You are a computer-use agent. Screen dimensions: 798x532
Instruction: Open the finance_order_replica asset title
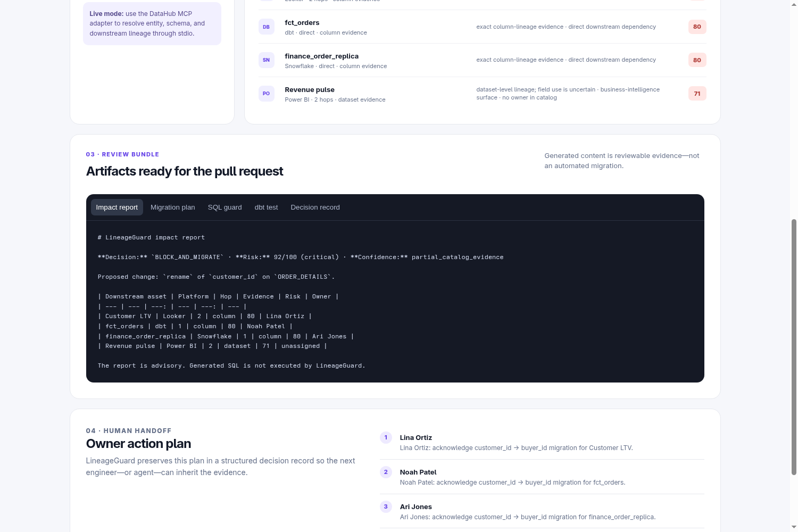pos(322,56)
